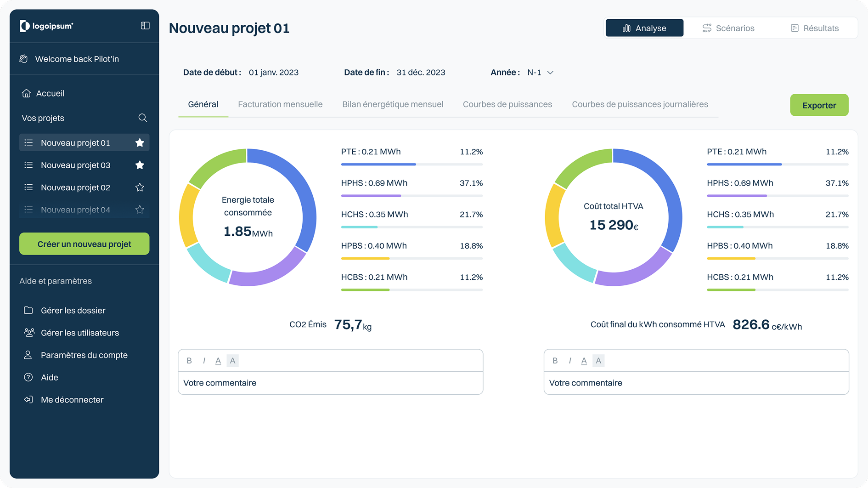
Task: Favorite Nouveau projet 04 with the star
Action: 140,210
